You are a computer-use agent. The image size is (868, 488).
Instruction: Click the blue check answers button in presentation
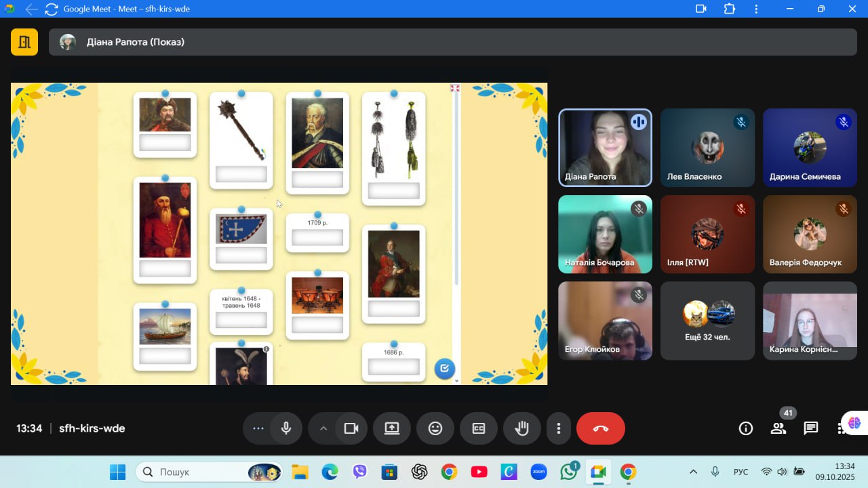tap(444, 369)
